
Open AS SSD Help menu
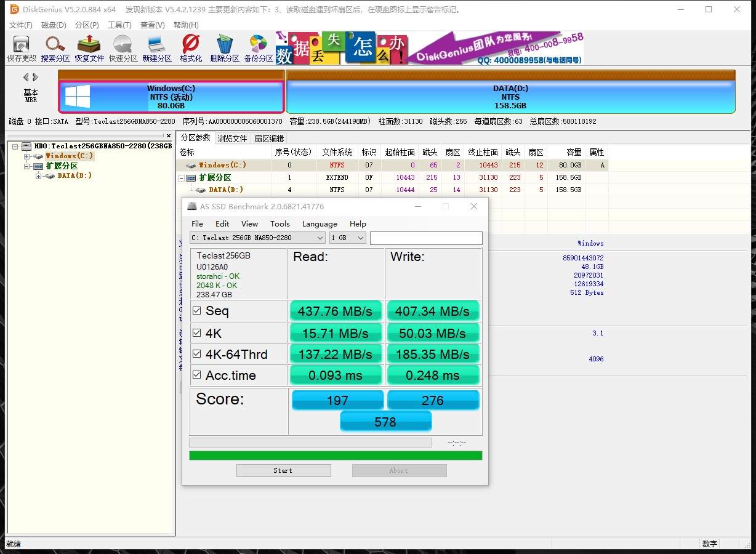(358, 224)
